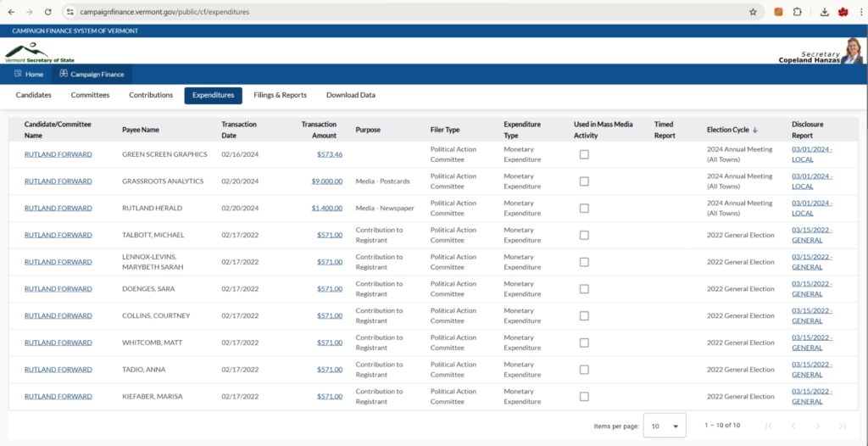Click the browser address bar URL field
Screen dimensions: 868x446
pyautogui.click(x=409, y=12)
